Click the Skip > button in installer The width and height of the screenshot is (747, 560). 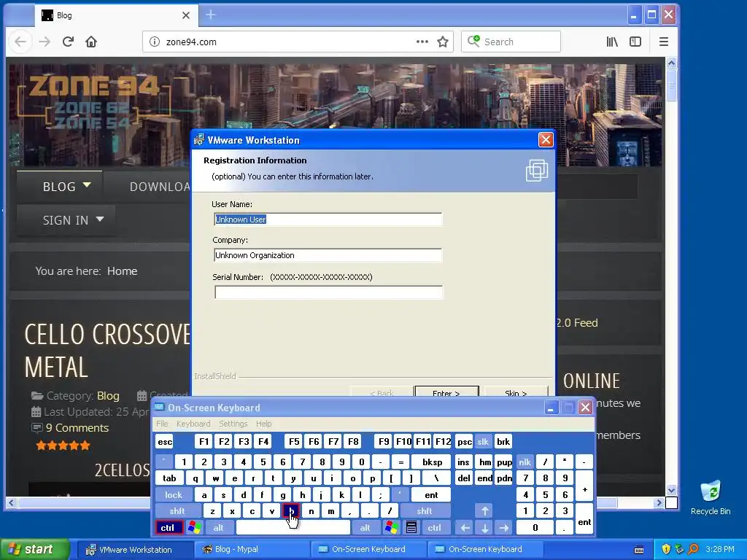[x=516, y=391]
